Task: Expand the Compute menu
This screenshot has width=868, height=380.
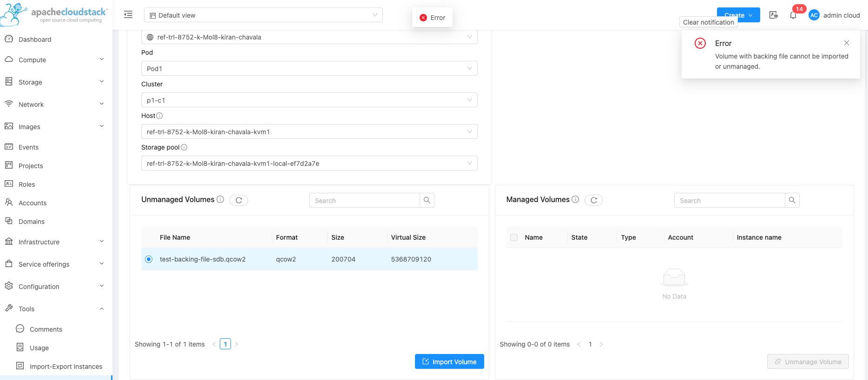Action: click(56, 59)
